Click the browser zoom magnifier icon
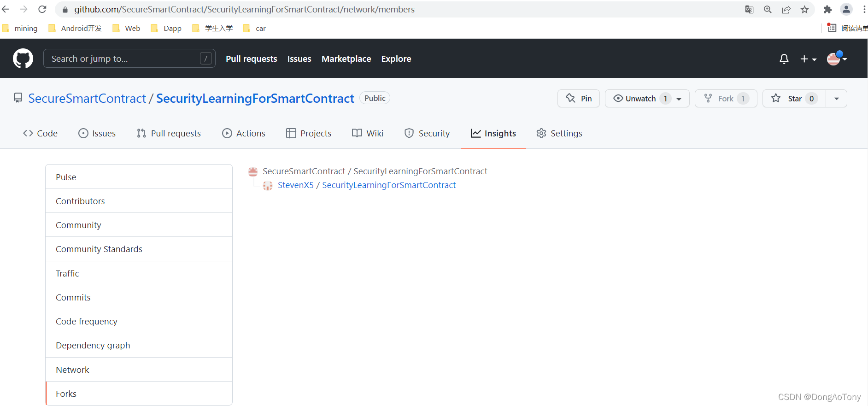Image resolution: width=868 pixels, height=406 pixels. click(768, 9)
